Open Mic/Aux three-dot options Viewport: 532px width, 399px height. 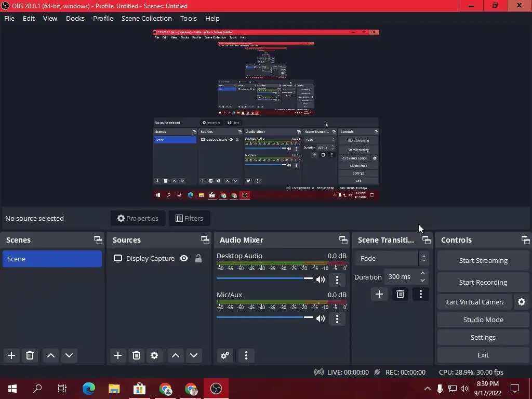(337, 318)
